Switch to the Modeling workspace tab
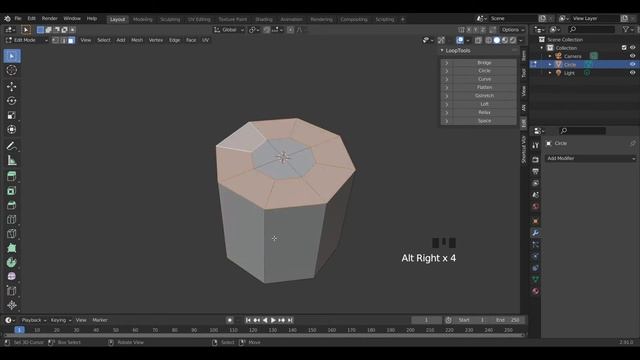The height and width of the screenshot is (360, 640). [x=142, y=19]
